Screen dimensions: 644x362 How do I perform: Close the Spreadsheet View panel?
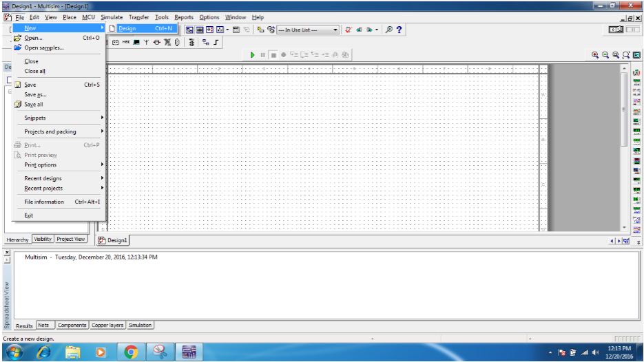7,252
